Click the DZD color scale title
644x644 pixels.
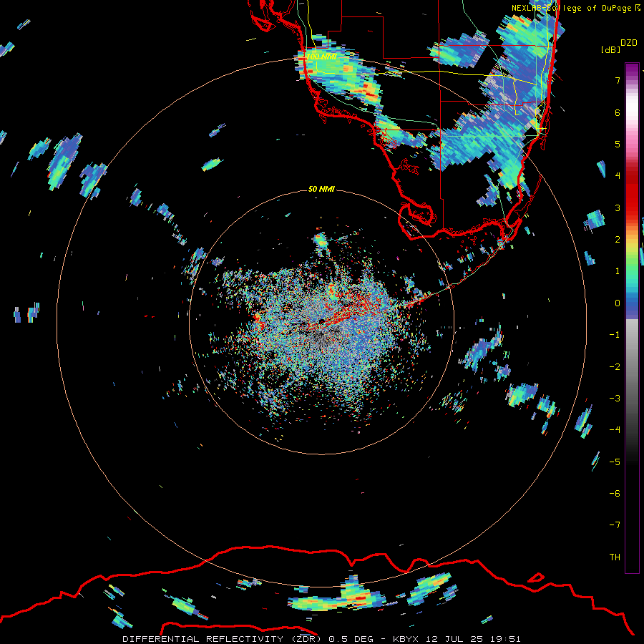click(629, 43)
